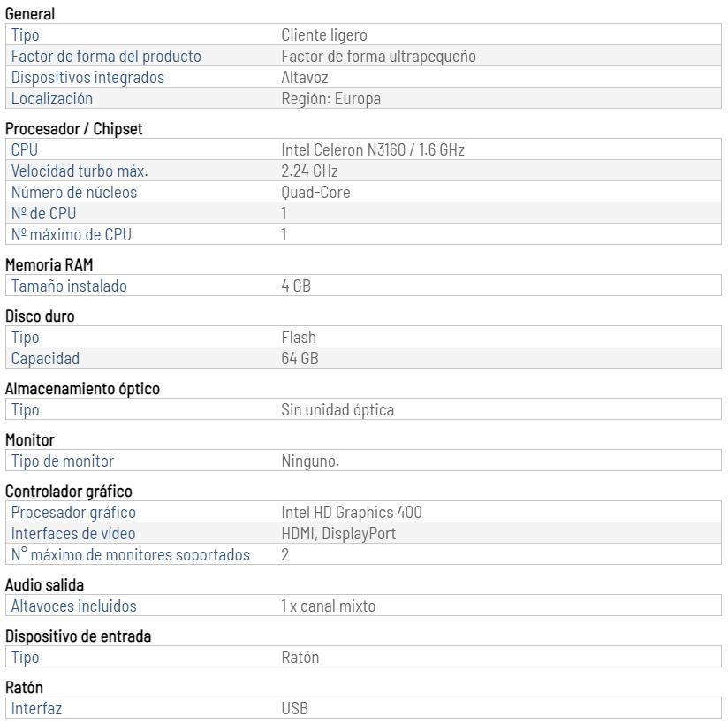Click the 'Nº máximo de CPU' label
728x724 pixels.
pos(72,234)
